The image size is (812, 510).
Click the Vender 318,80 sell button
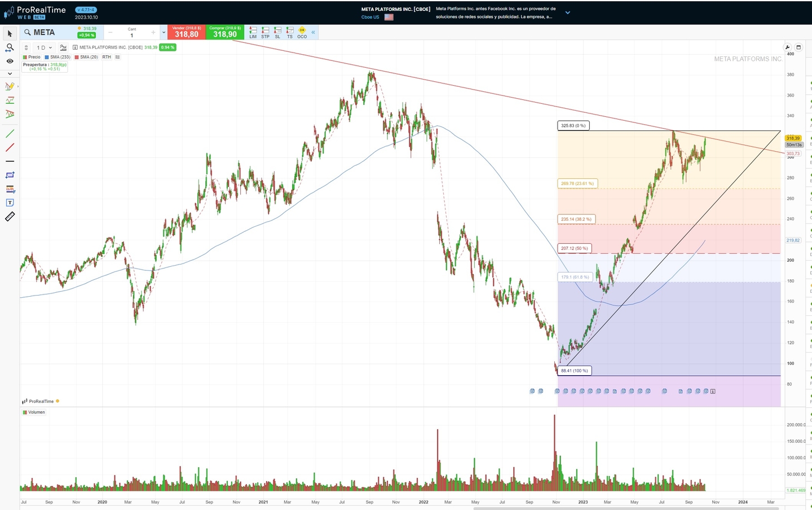pos(186,32)
